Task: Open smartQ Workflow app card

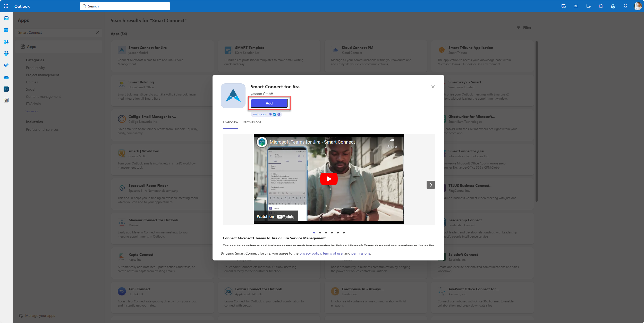Action: tap(162, 160)
